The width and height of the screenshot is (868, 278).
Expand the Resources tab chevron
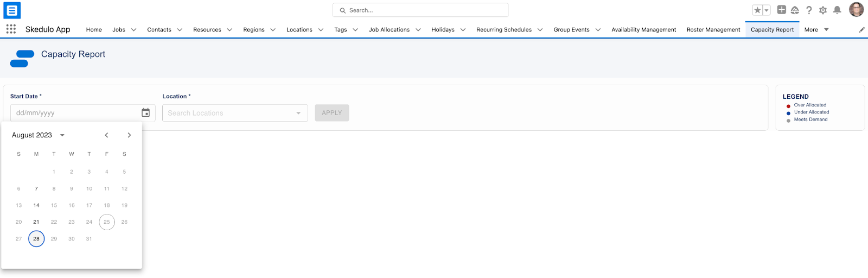(229, 30)
